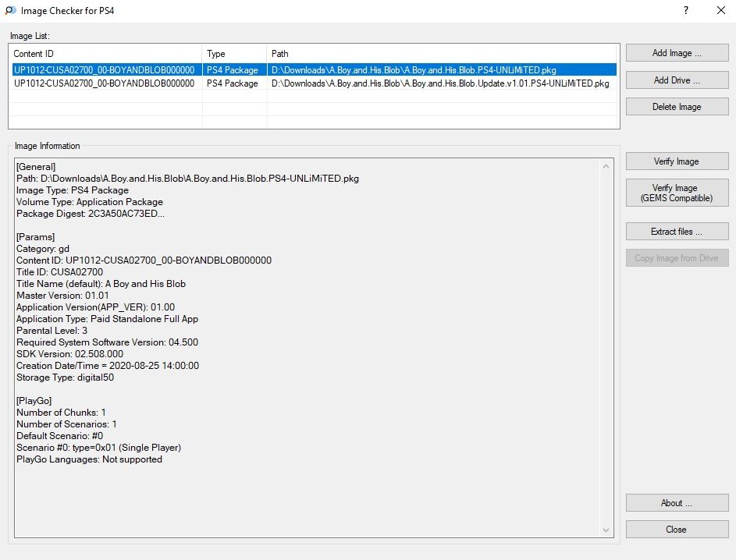Click the Number of Chunks line
The width and height of the screenshot is (736, 560).
pyautogui.click(x=61, y=413)
